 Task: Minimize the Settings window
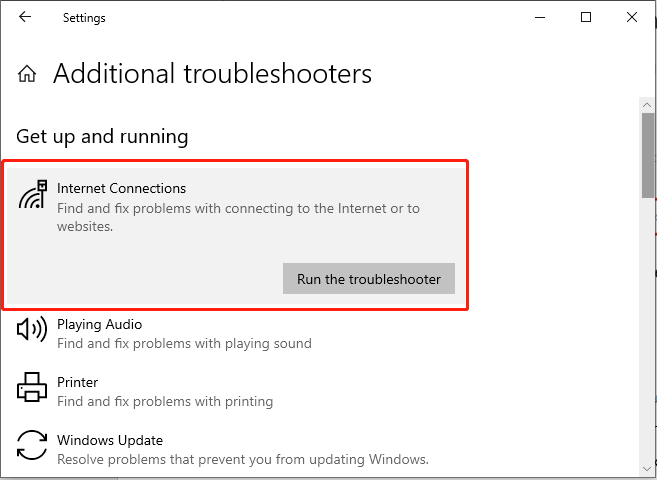(540, 17)
